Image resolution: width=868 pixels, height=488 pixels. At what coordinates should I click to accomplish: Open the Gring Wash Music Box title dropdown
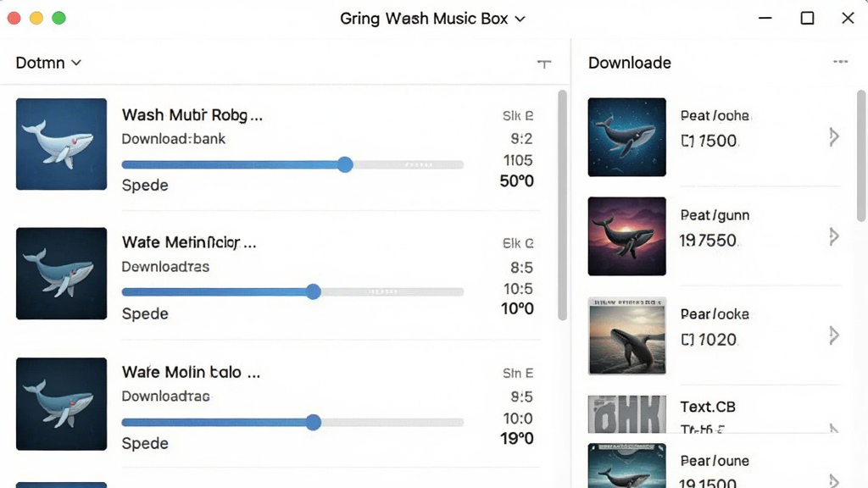tap(432, 19)
